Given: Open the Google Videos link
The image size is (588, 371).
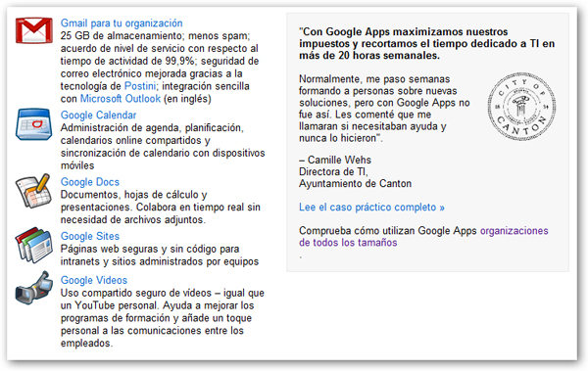Looking at the screenshot, I should (94, 280).
